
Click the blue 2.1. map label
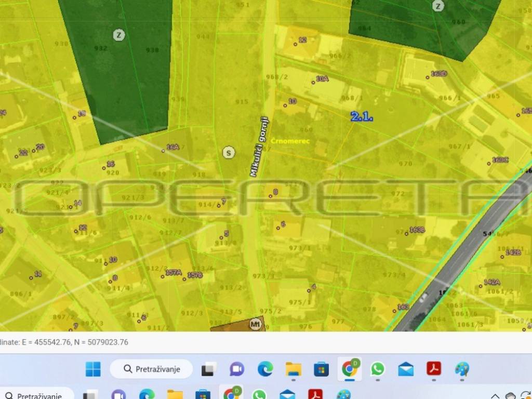click(362, 117)
